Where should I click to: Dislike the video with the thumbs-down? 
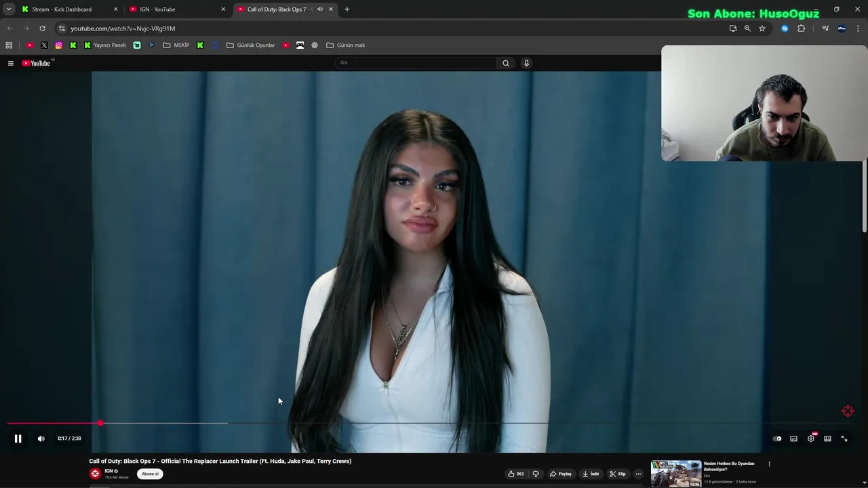click(x=536, y=474)
